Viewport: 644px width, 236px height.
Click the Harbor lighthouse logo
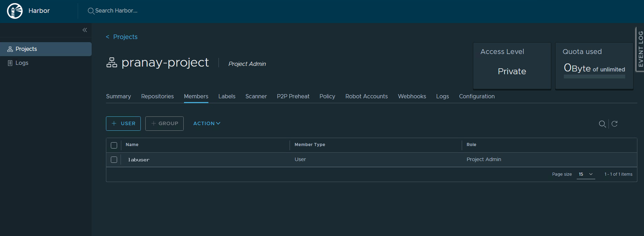click(15, 11)
